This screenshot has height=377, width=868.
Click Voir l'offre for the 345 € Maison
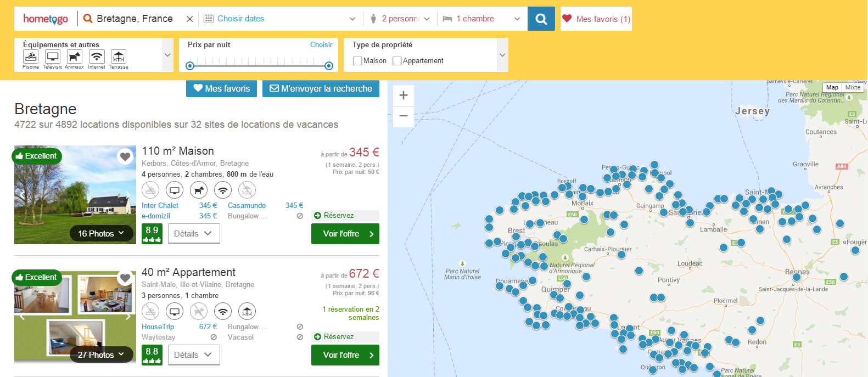pos(345,234)
